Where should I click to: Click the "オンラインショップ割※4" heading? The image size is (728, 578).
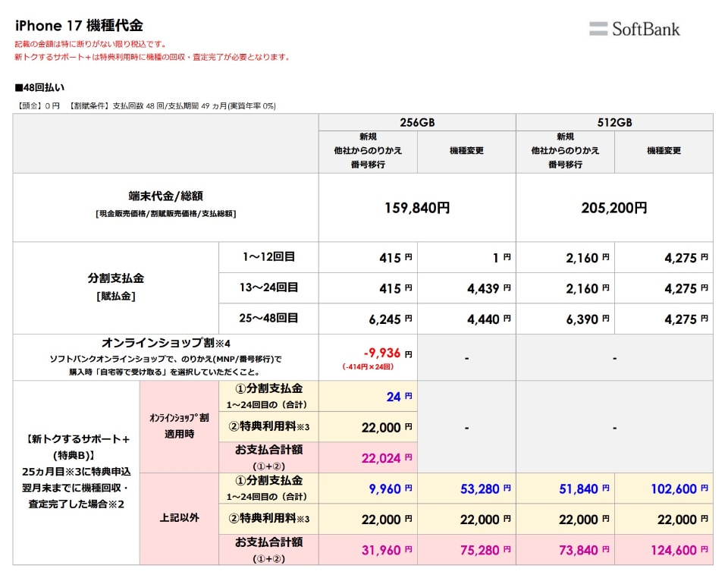click(x=166, y=343)
